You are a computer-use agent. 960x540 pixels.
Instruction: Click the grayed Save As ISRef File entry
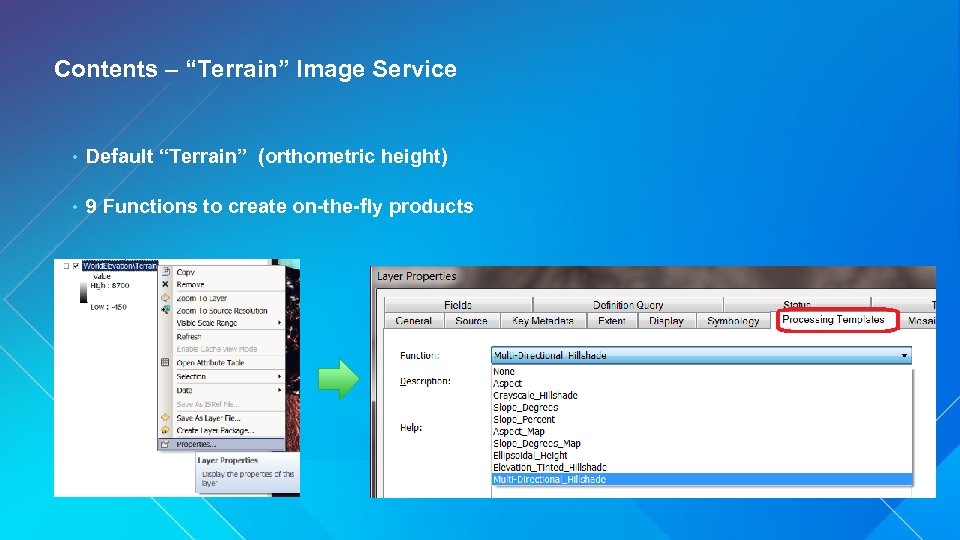(x=222, y=404)
